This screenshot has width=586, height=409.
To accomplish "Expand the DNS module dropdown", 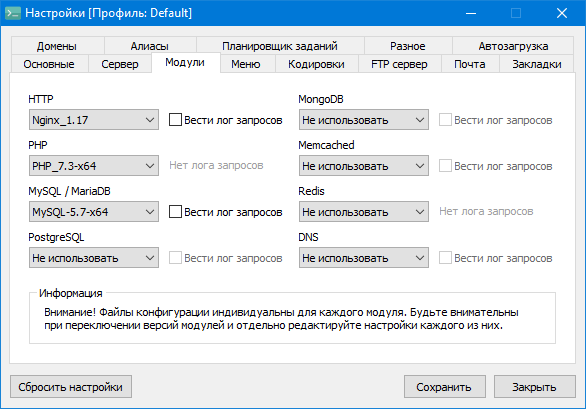I will click(x=364, y=258).
